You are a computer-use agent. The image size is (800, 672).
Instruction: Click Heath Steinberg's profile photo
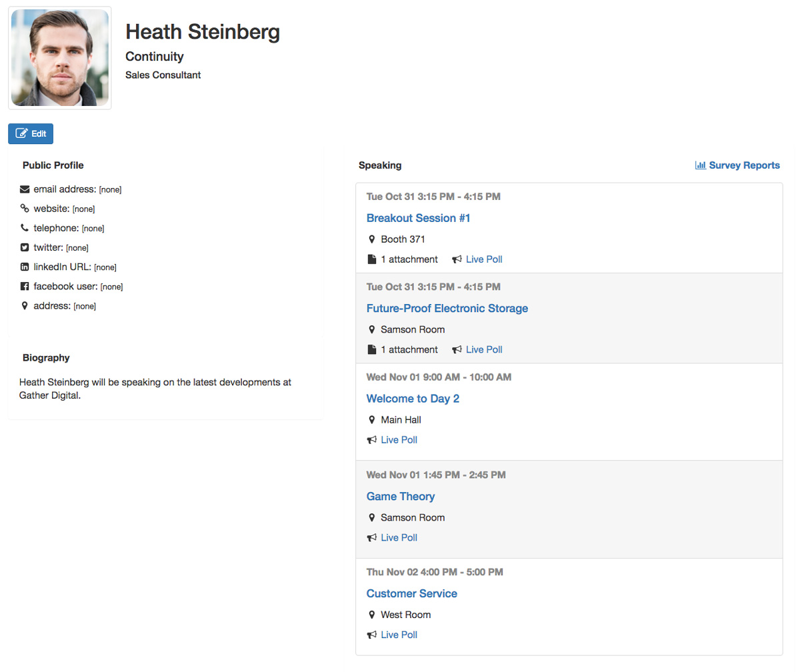(x=60, y=58)
